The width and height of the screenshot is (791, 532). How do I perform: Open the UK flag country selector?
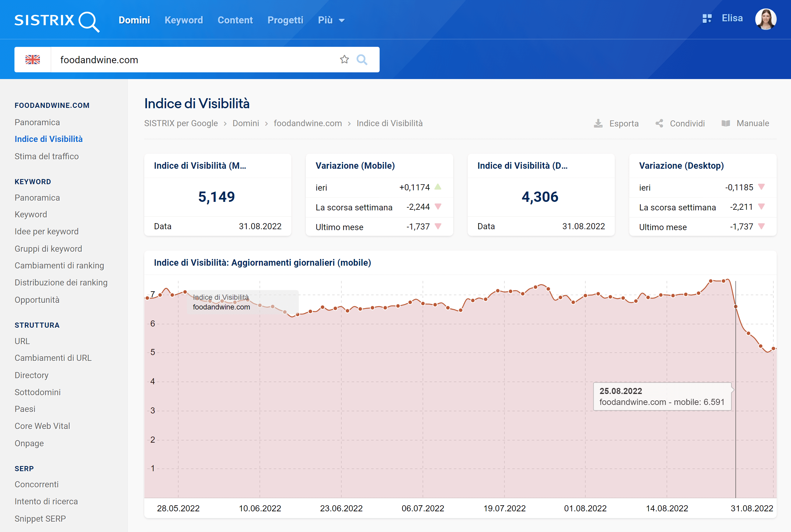pyautogui.click(x=33, y=60)
